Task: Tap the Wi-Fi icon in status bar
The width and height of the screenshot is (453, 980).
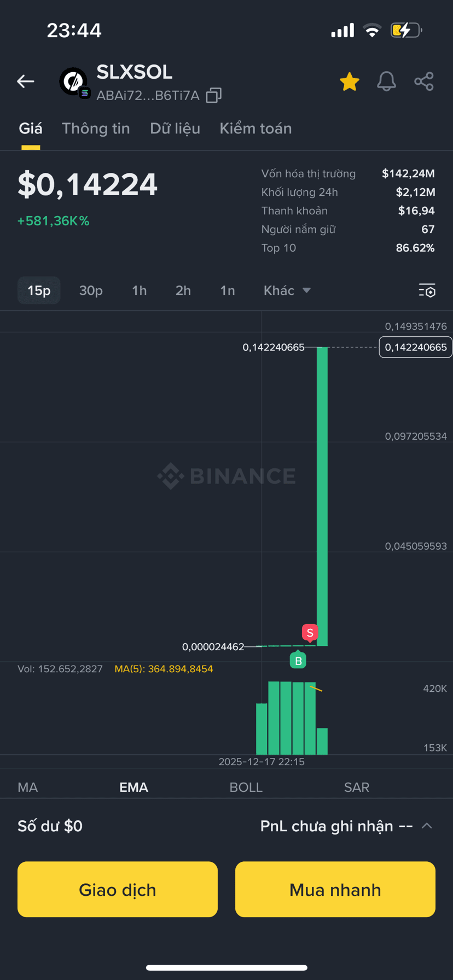Action: (372, 30)
